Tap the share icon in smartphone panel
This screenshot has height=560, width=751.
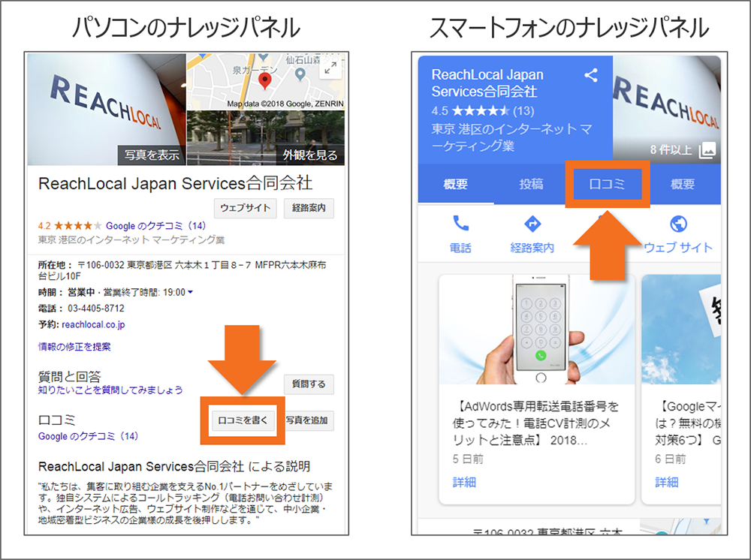click(x=591, y=75)
